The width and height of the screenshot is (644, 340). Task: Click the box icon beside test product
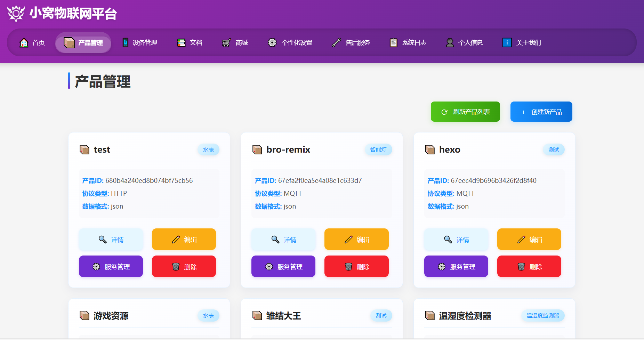click(84, 149)
